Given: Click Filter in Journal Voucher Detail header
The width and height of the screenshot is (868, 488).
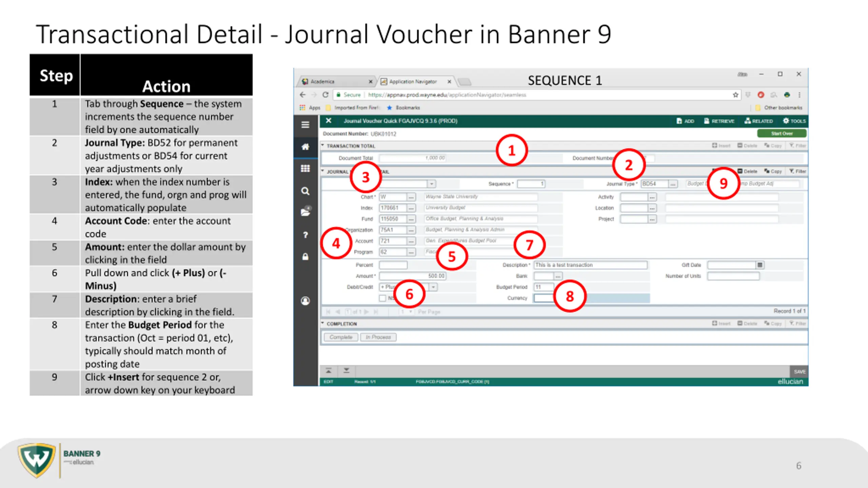Looking at the screenshot, I should [x=797, y=171].
